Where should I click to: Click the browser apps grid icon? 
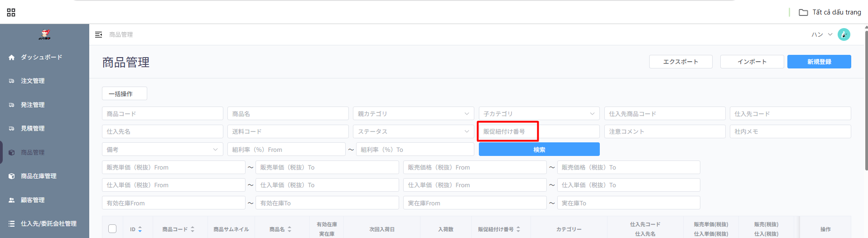coord(11,12)
